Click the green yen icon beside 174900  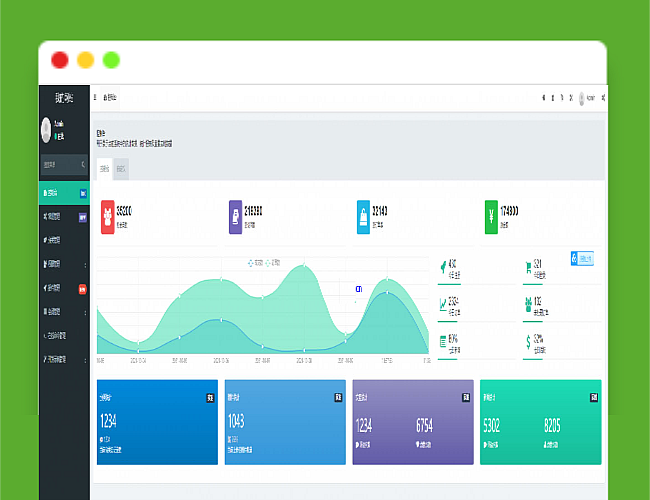tap(491, 216)
